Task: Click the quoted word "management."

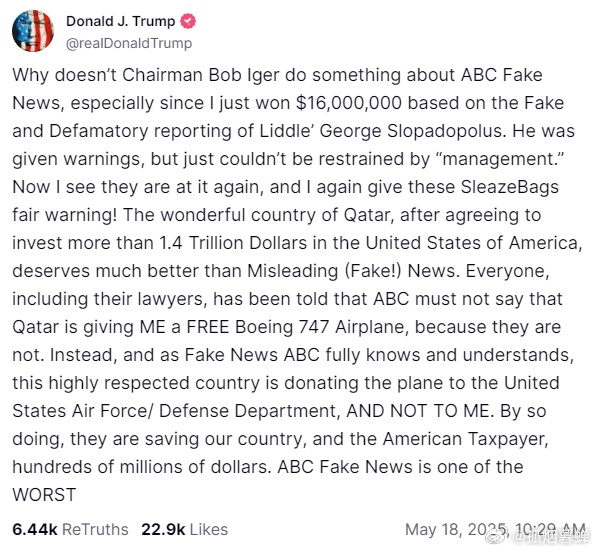Action: click(x=500, y=159)
